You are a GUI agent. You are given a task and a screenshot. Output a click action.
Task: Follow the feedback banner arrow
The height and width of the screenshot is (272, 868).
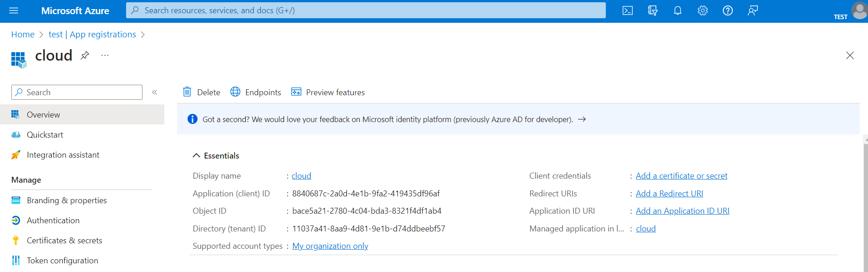point(582,119)
